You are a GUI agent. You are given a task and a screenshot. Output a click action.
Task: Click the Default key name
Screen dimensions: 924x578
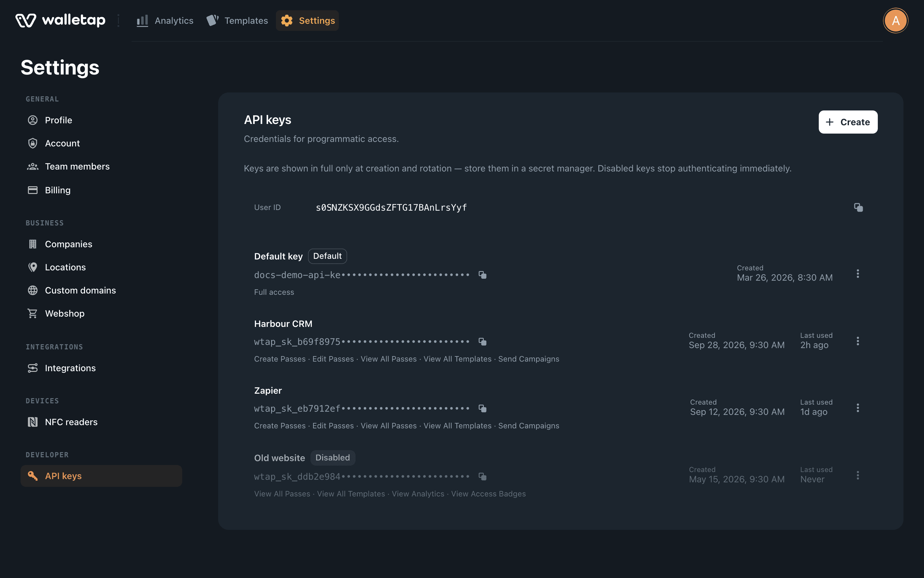pyautogui.click(x=278, y=256)
